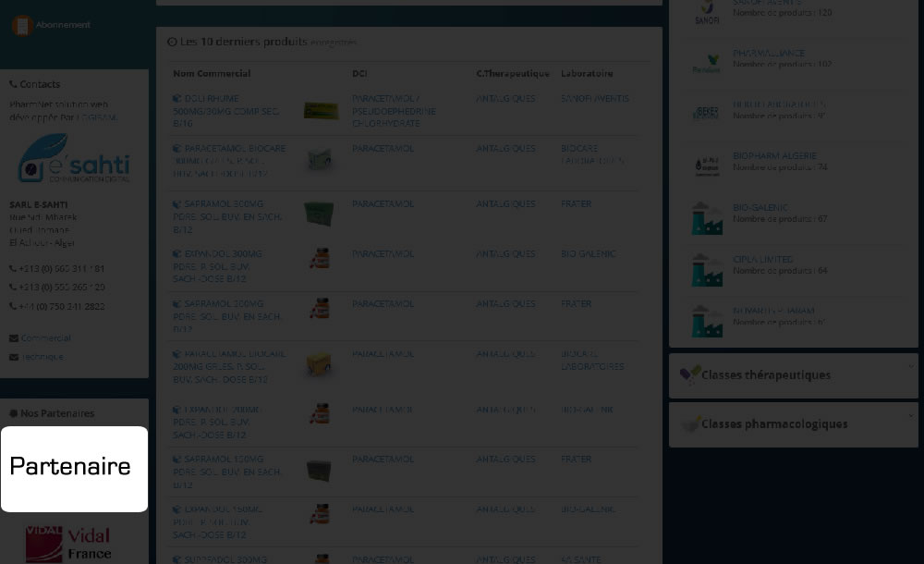This screenshot has width=924, height=564.
Task: Open the Expandol 300MG product image
Action: pyautogui.click(x=320, y=259)
